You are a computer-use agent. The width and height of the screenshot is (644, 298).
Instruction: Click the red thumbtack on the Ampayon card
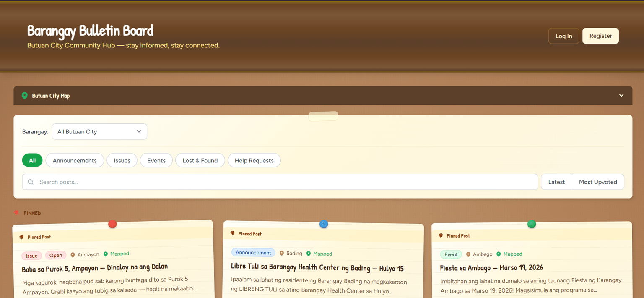click(x=112, y=224)
